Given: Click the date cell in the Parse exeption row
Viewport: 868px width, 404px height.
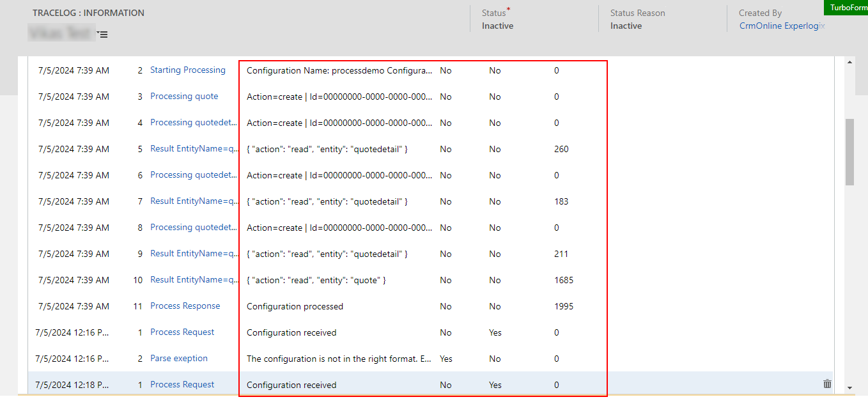Looking at the screenshot, I should coord(72,359).
